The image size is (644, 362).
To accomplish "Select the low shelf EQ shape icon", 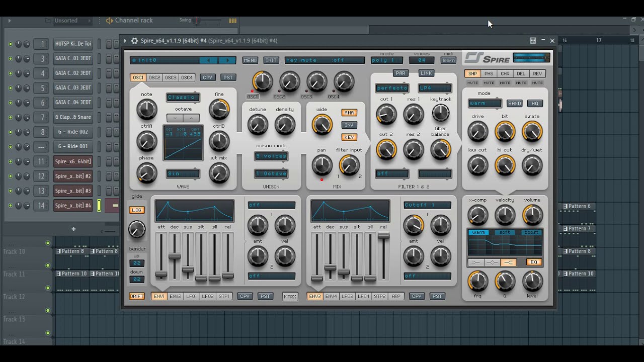I will pyautogui.click(x=475, y=262).
